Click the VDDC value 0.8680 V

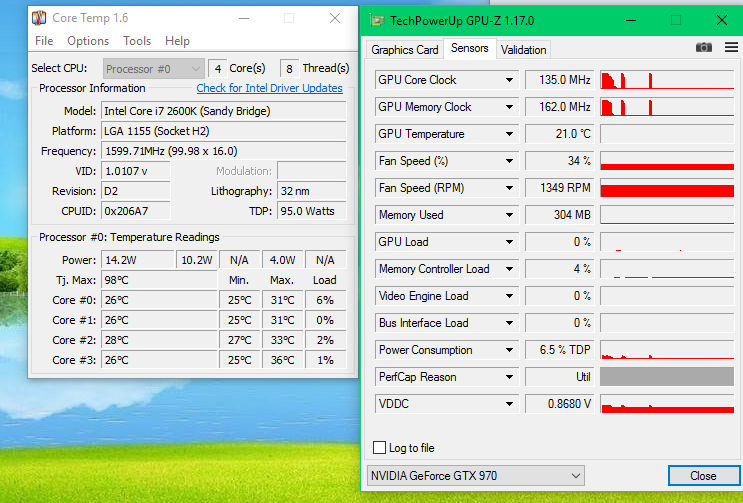[x=559, y=404]
